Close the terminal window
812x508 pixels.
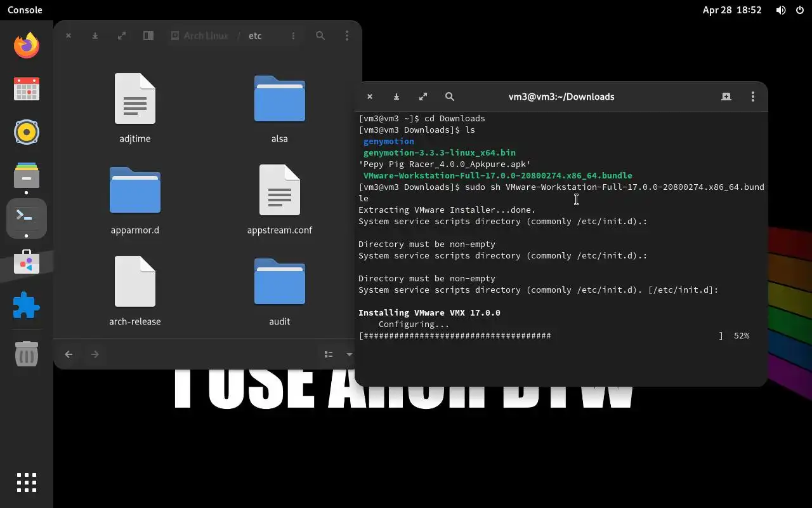tap(370, 97)
